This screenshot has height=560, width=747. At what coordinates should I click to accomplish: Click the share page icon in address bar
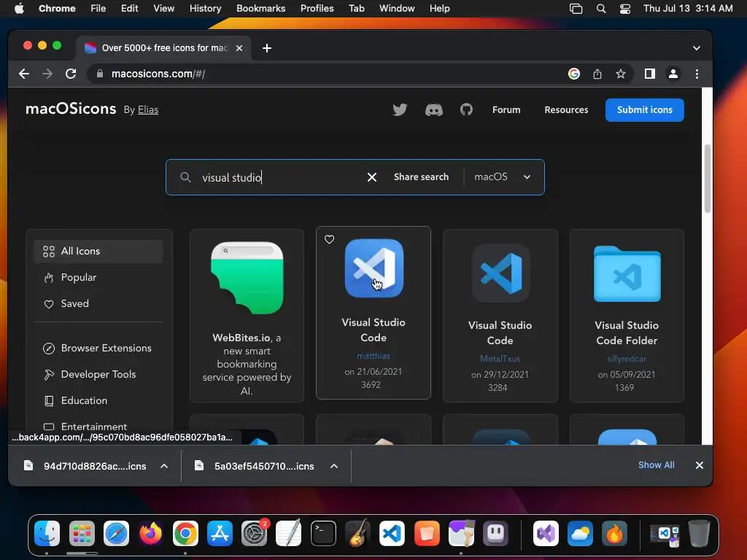pos(597,74)
